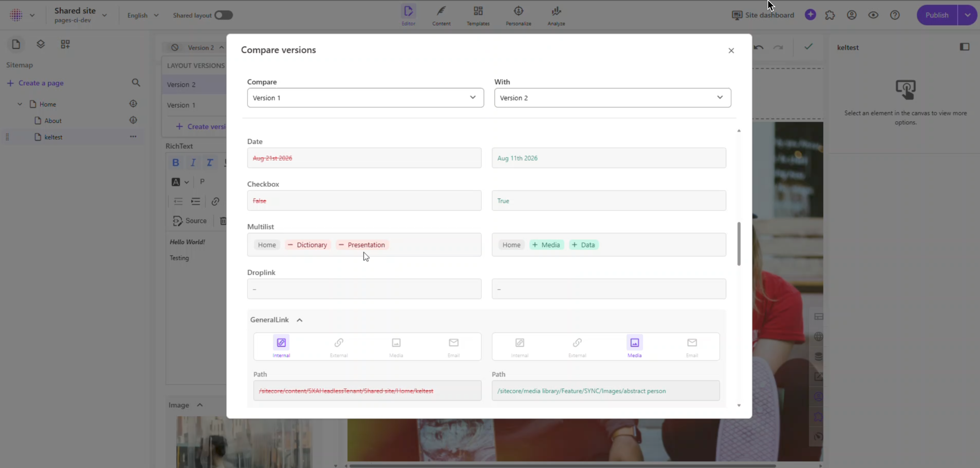The image size is (980, 468).
Task: Open Site dashboard link
Action: [763, 15]
